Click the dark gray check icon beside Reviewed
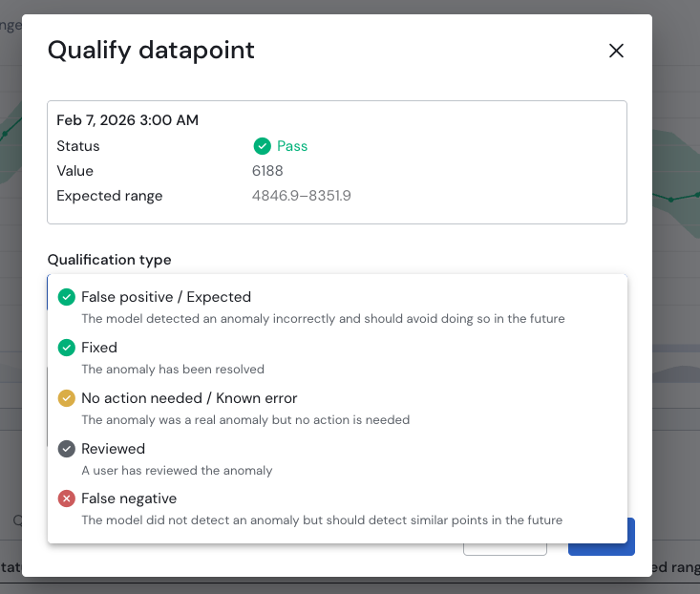 click(67, 449)
